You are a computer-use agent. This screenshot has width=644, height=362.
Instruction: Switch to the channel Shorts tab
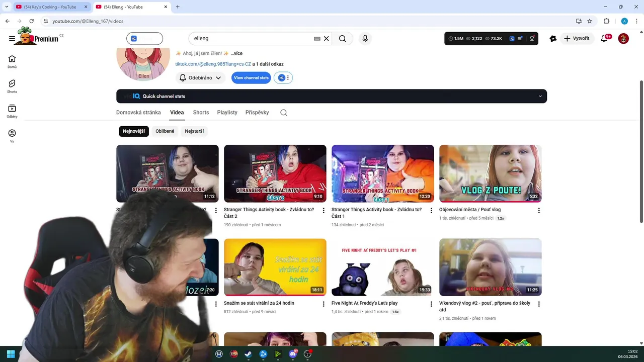tap(201, 113)
